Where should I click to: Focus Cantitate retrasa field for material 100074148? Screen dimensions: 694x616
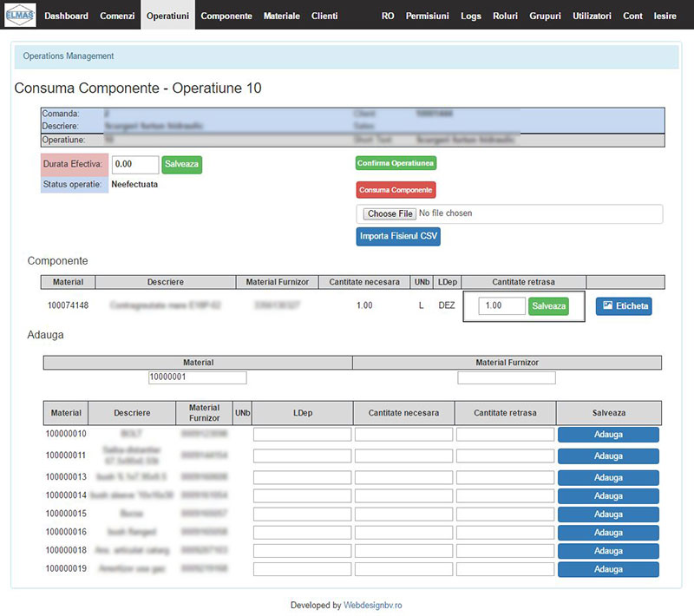(501, 305)
